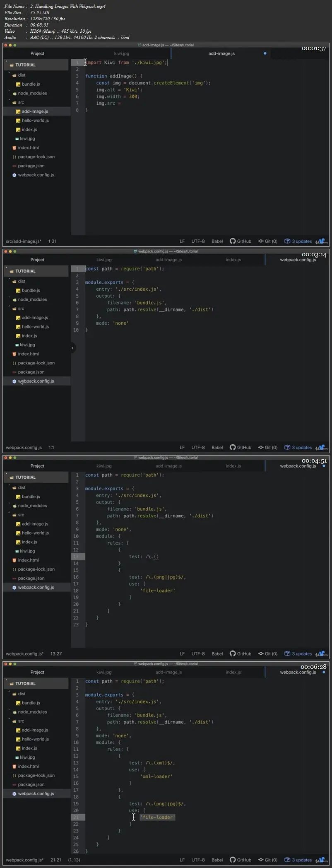Click the Git (0) icon in the 00:04:51 frame
Image resolution: width=332 pixels, height=868 pixels.
(x=261, y=653)
